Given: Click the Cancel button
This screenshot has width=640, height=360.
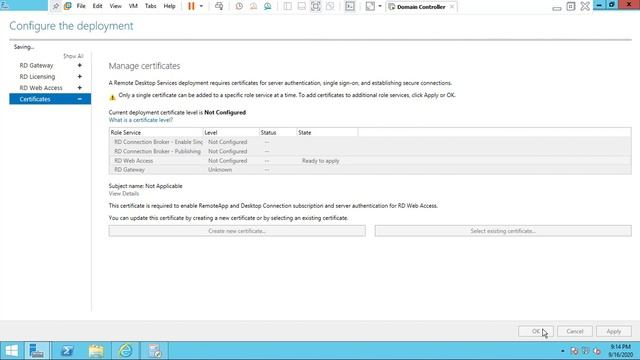Looking at the screenshot, I should click(575, 331).
